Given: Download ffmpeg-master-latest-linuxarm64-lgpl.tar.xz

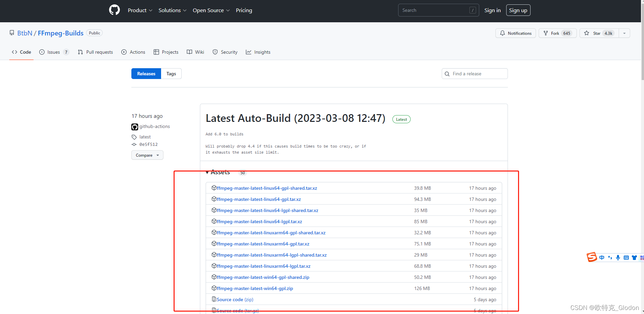Looking at the screenshot, I should 264,266.
